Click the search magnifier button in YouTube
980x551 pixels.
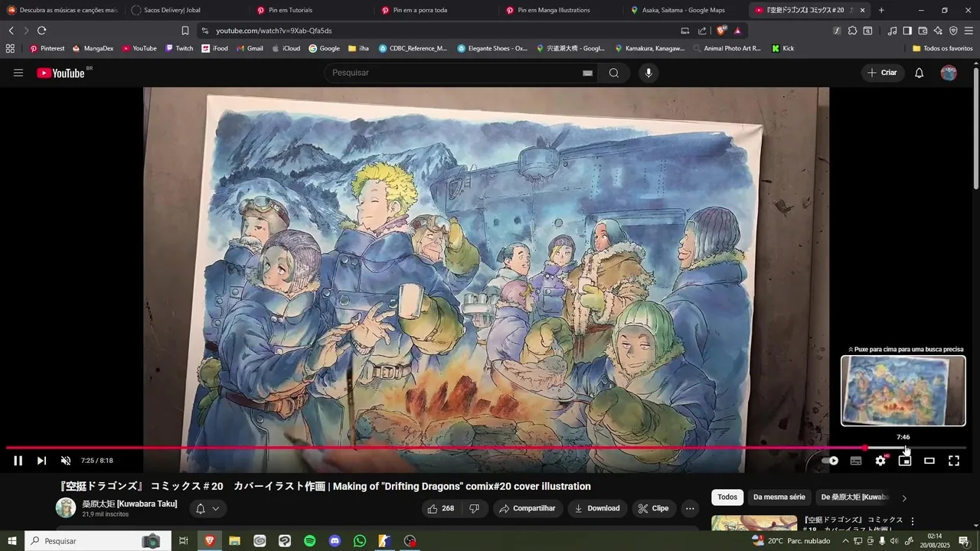coord(614,73)
